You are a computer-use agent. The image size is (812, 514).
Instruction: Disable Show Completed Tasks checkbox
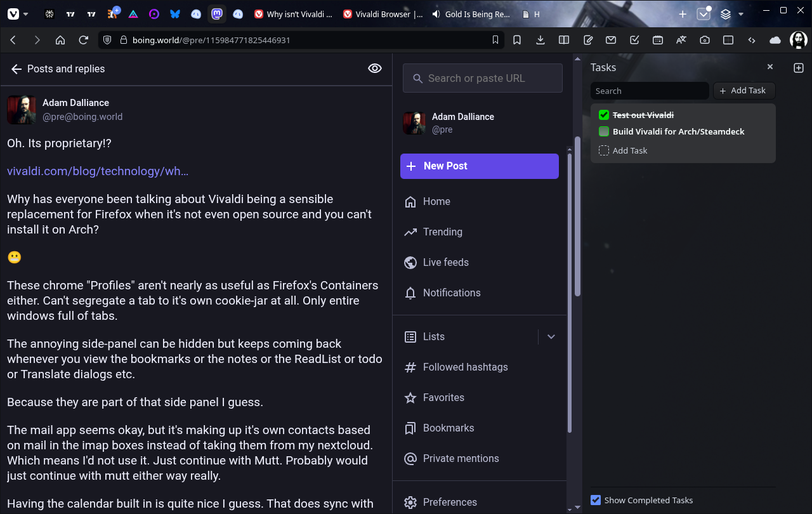click(x=596, y=500)
